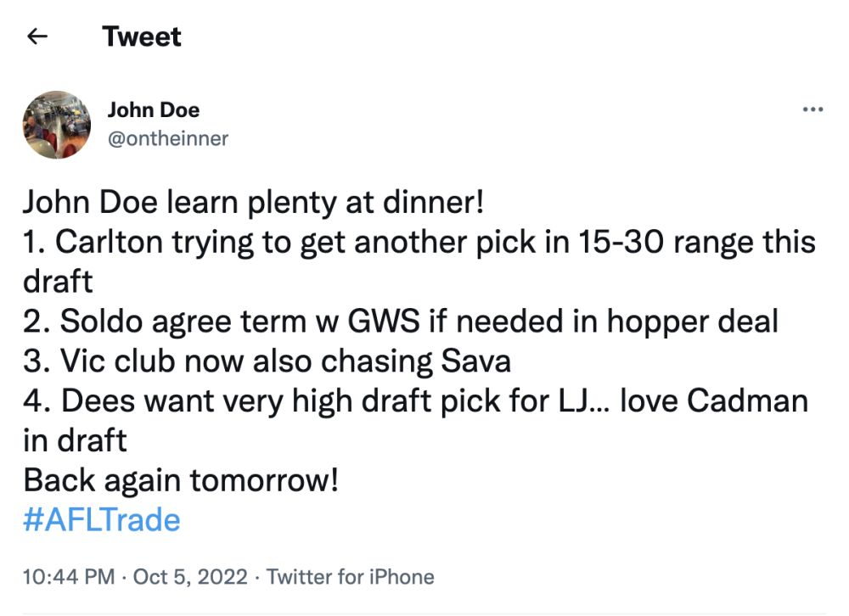Open the Twitter for iPhone source link
849x616 pixels.
351,577
